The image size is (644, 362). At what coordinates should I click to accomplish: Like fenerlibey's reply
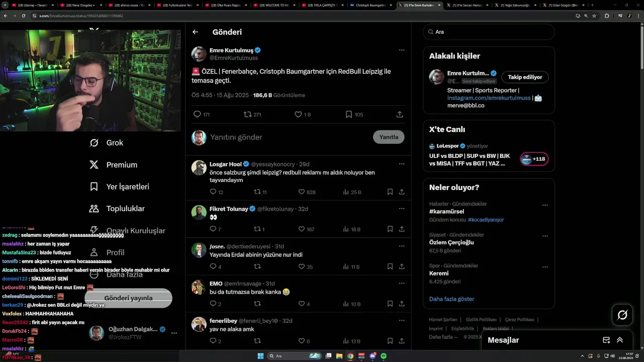coord(301,341)
